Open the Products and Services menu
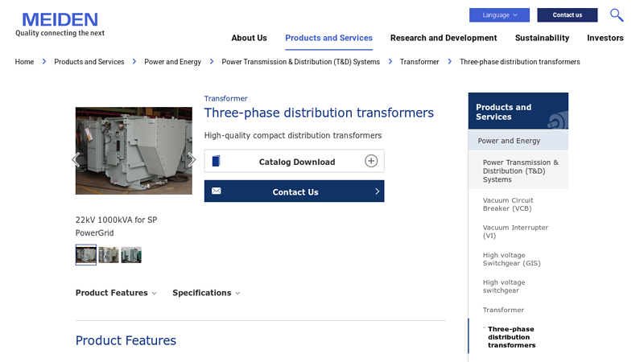Image resolution: width=644 pixels, height=362 pixels. coord(328,38)
